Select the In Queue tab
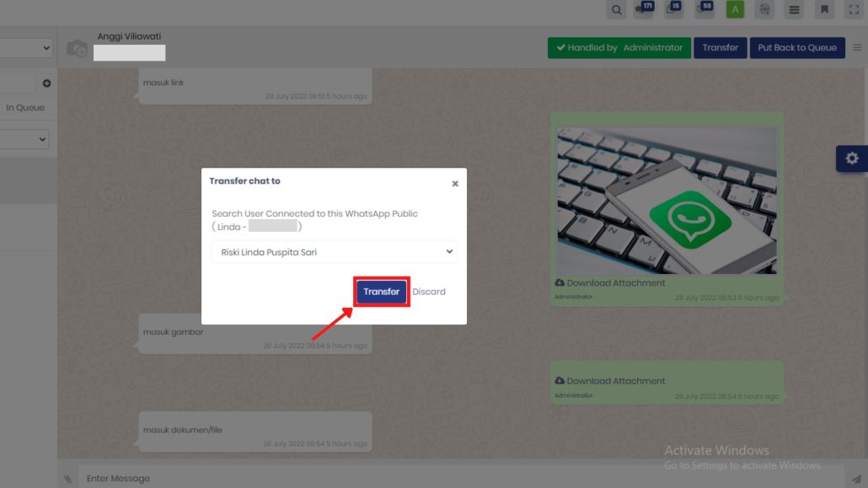 coord(25,107)
